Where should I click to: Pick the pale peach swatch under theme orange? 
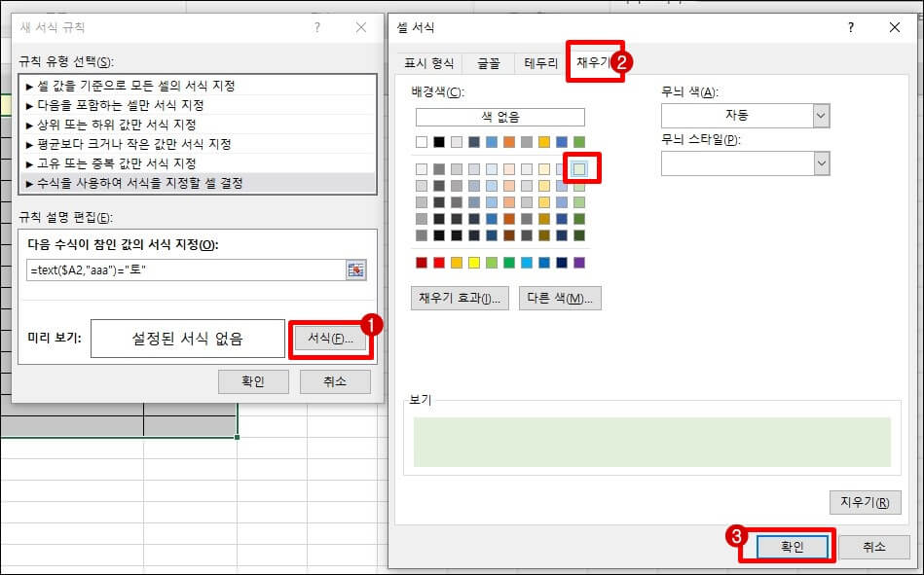point(509,169)
